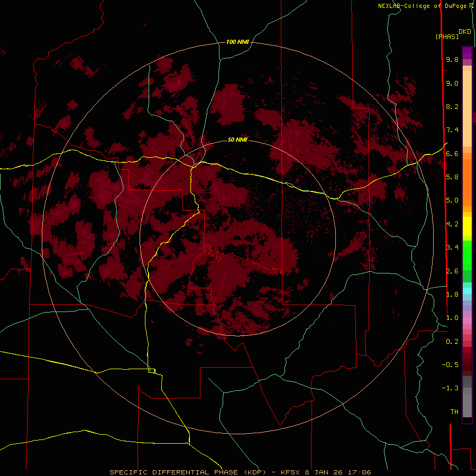Click the 2.6 scale value
The image size is (476, 476).
pyautogui.click(x=452, y=271)
